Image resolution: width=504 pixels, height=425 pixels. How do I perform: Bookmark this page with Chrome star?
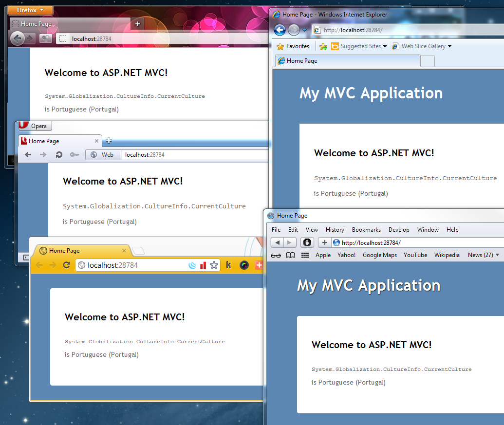tap(214, 265)
